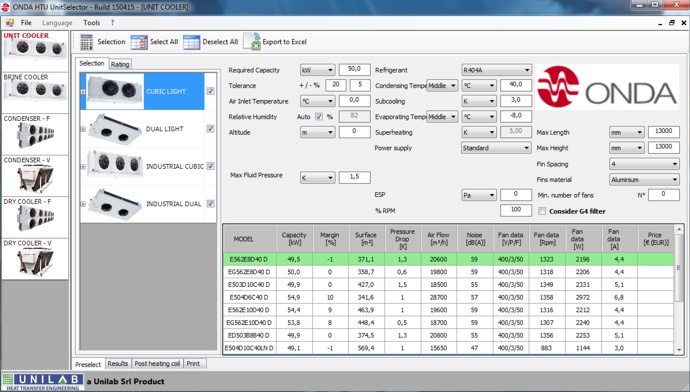
Task: Open the Tools menu
Action: tap(92, 23)
